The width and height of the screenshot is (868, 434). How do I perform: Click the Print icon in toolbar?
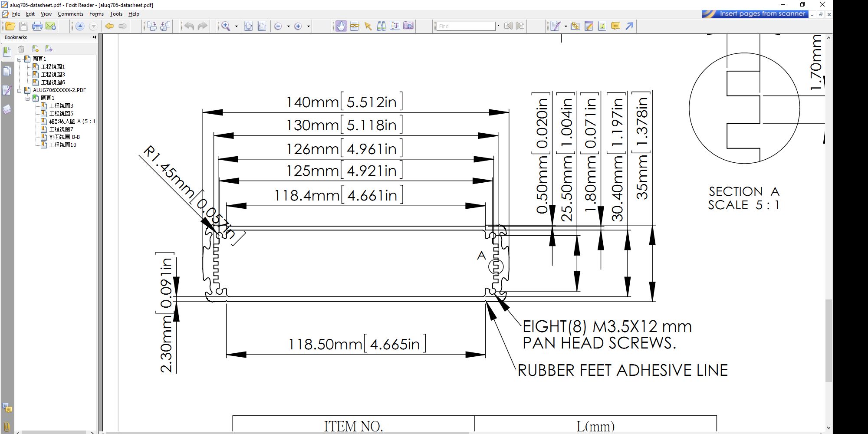[37, 26]
